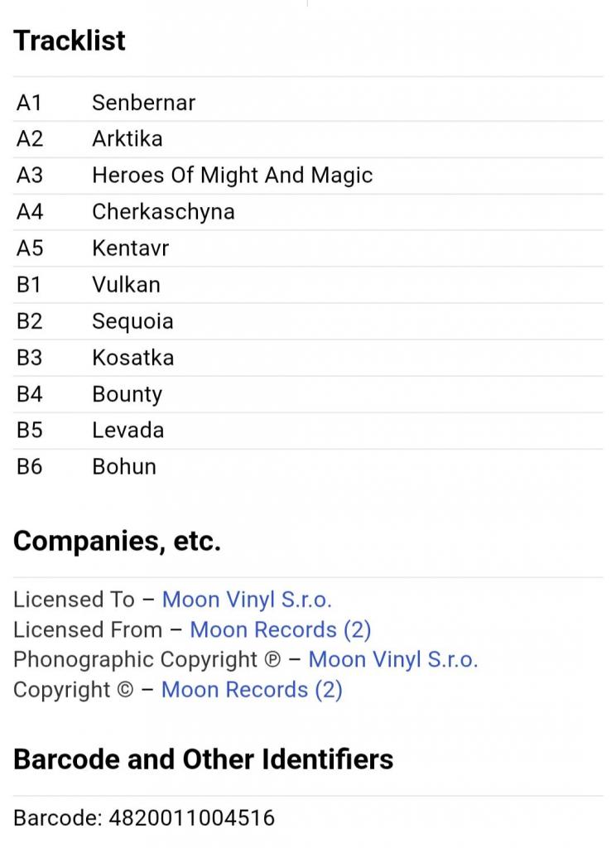This screenshot has height=848, width=616.
Task: Click the Arktika track title
Action: click(127, 139)
